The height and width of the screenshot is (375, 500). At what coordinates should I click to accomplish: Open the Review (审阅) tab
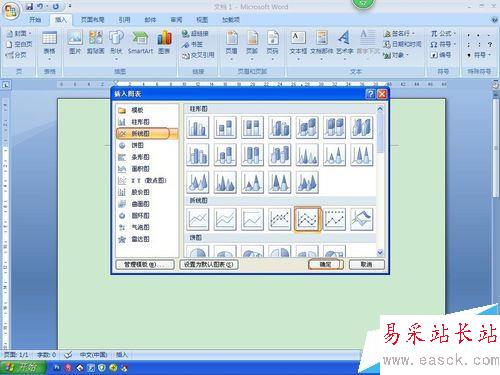pos(176,20)
